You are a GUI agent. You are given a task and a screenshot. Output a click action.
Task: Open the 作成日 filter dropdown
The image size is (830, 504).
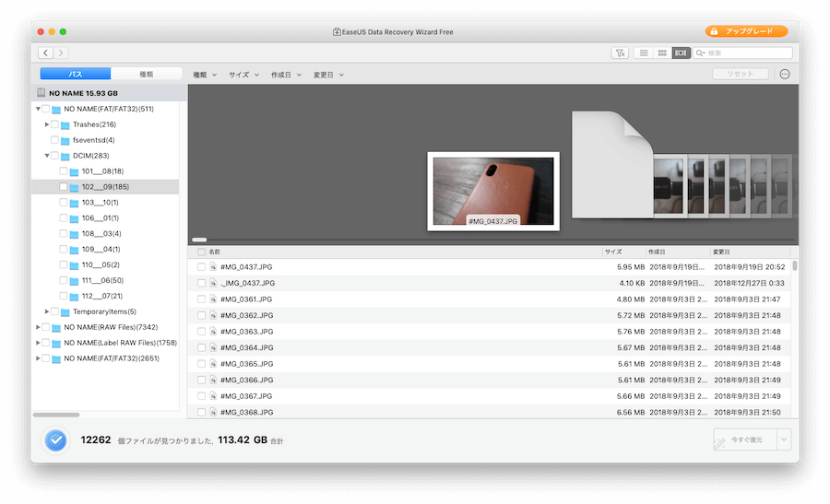coord(286,75)
